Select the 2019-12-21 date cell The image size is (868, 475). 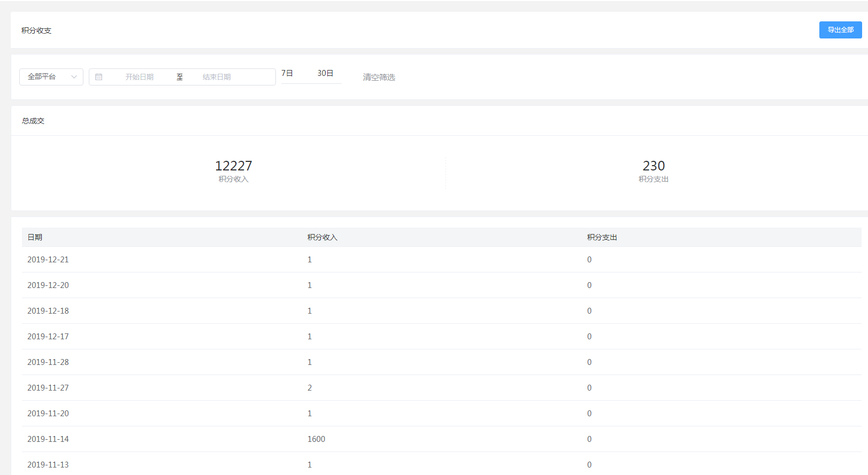(x=48, y=260)
